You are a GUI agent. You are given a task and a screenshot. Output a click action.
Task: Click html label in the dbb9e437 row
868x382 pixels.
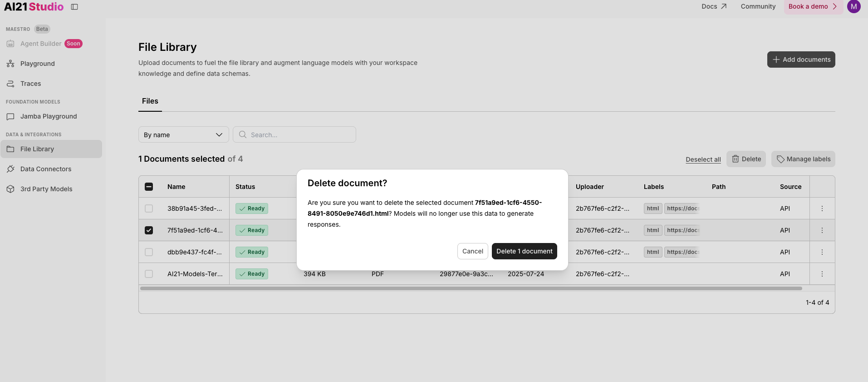tap(653, 252)
